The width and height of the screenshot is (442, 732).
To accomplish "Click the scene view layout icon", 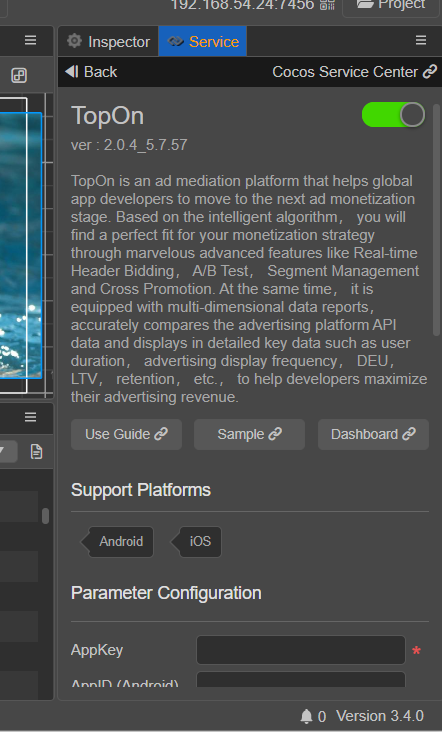I will (19, 75).
